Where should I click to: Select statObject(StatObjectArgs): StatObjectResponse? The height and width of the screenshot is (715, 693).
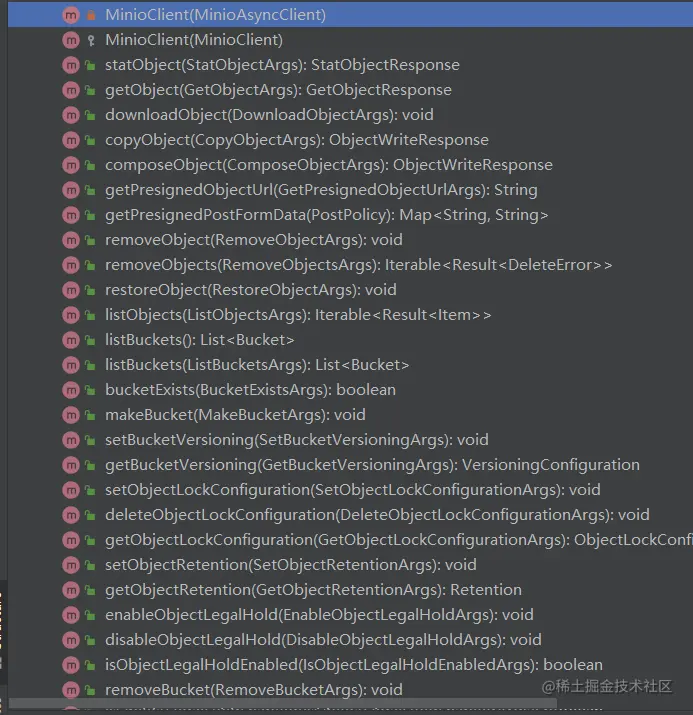(x=282, y=65)
